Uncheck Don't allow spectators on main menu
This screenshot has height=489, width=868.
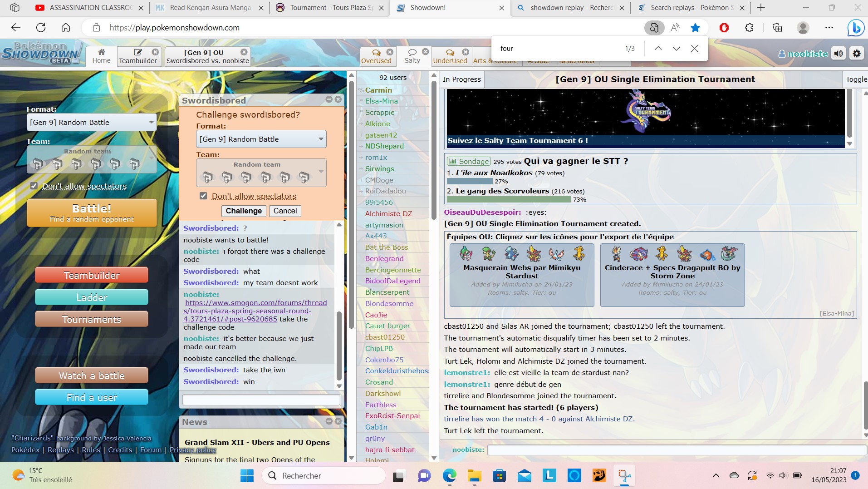tap(34, 186)
